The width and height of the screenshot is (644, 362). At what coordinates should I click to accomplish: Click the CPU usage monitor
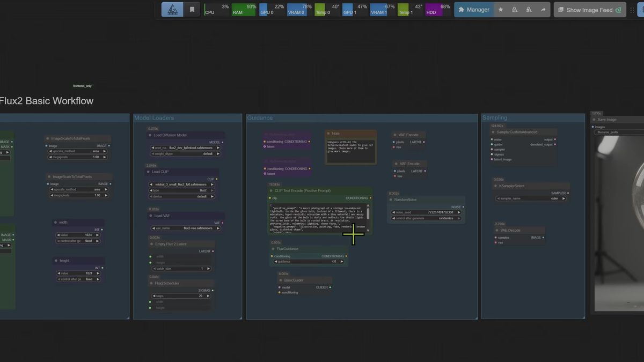tap(217, 10)
